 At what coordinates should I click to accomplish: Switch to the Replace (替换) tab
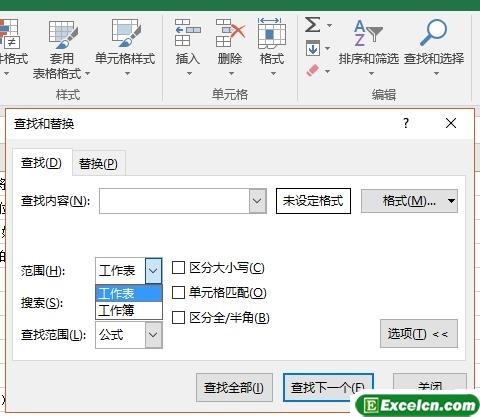click(98, 164)
